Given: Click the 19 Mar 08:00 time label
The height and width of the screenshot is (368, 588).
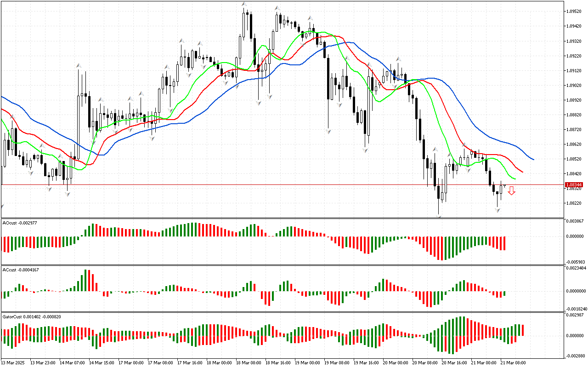Looking at the screenshot, I should [336, 362].
